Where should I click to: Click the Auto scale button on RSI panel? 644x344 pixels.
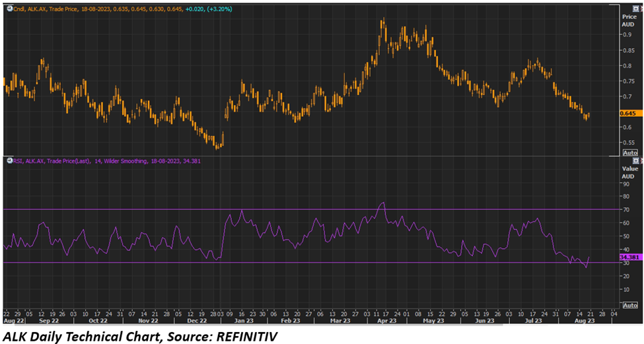[630, 306]
